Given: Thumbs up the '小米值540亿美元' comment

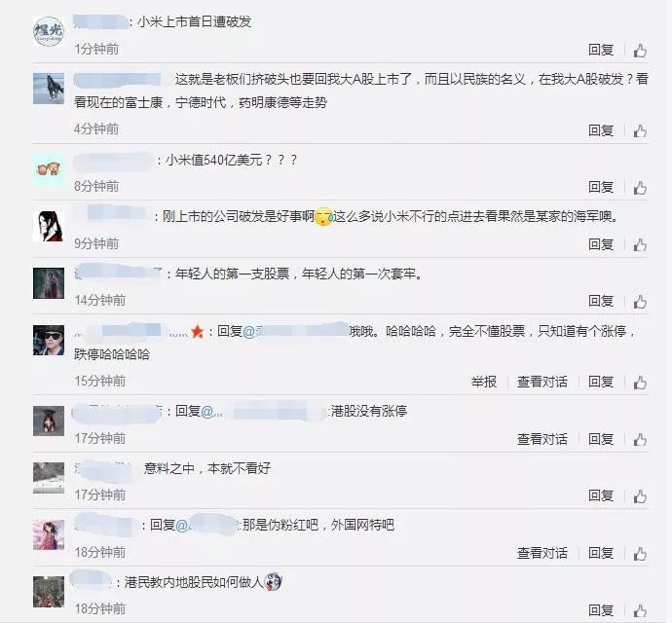Looking at the screenshot, I should pyautogui.click(x=640, y=187).
